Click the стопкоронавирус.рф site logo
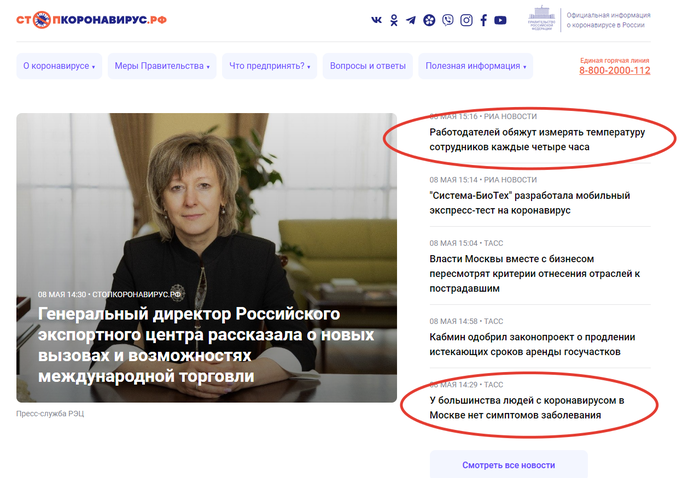 [x=92, y=20]
